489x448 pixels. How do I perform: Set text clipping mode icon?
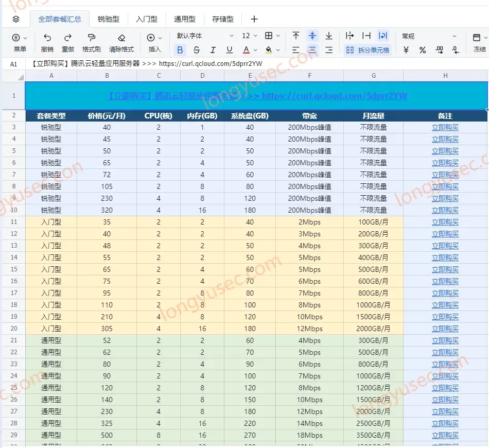(366, 36)
